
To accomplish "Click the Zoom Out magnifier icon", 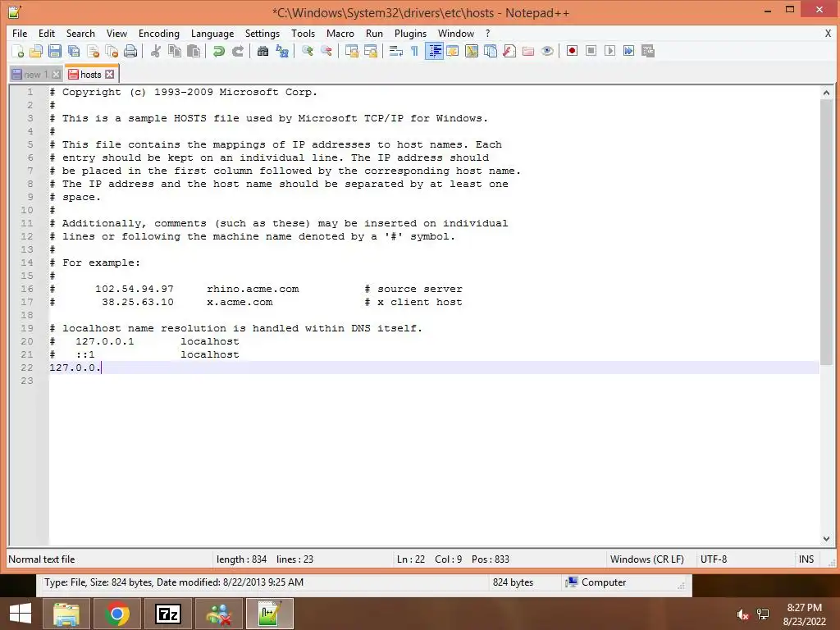I will click(326, 51).
